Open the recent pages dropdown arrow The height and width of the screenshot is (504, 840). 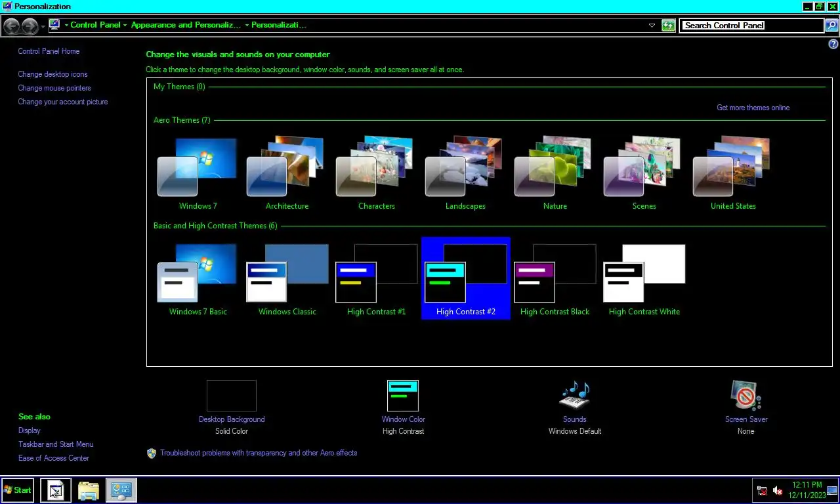pyautogui.click(x=43, y=26)
